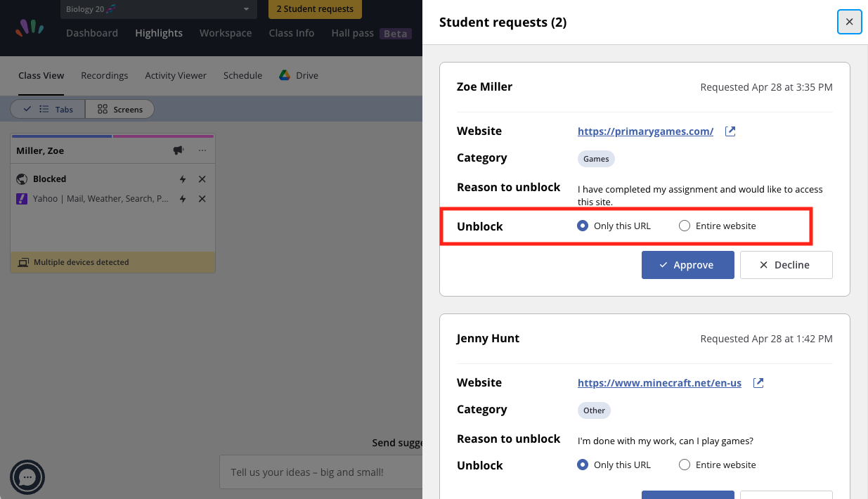Click the Requested Apr 28 at 1:42 PM text
Viewport: 868px width, 499px height.
767,339
